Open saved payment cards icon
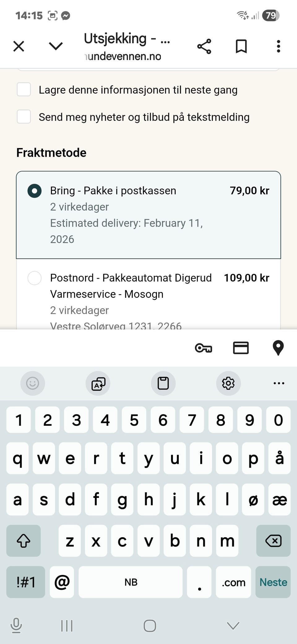 tap(241, 348)
